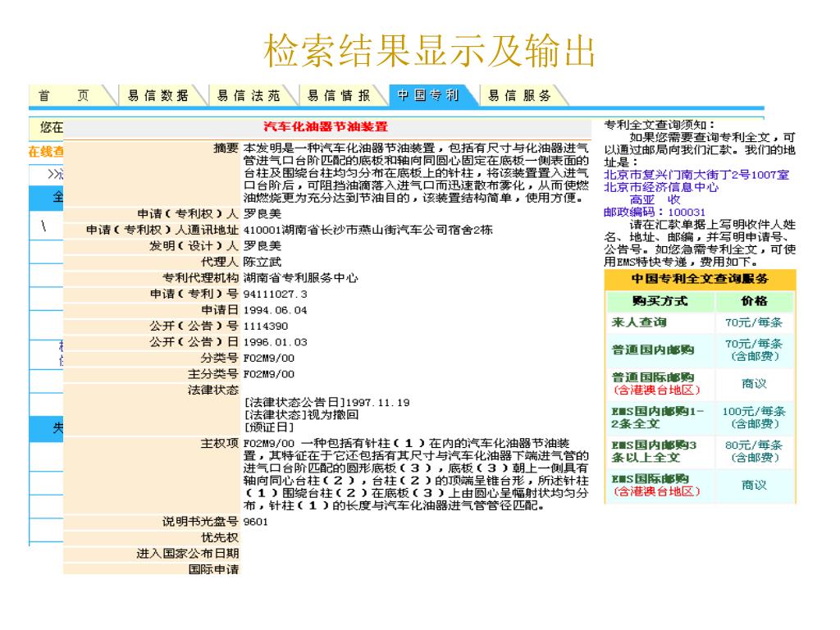This screenshot has height=630, width=840.
Task: Click the 主分类号 value F02M9/00
Action: click(x=268, y=374)
